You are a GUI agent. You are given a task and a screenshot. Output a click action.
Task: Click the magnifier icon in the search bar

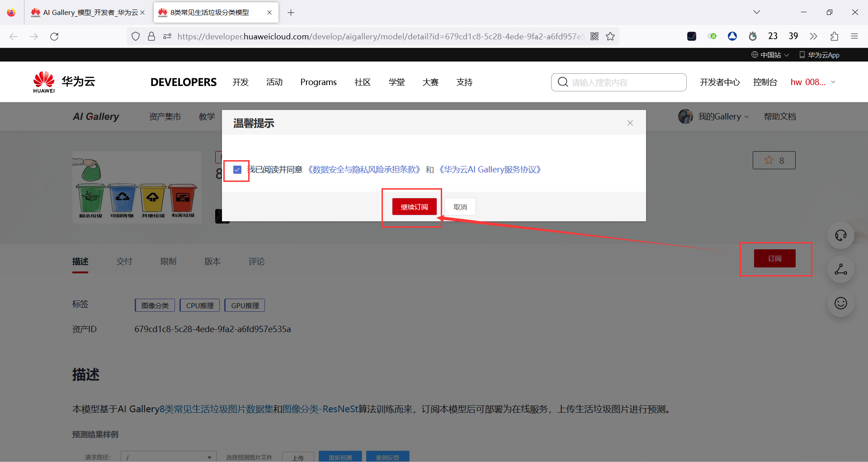(563, 82)
